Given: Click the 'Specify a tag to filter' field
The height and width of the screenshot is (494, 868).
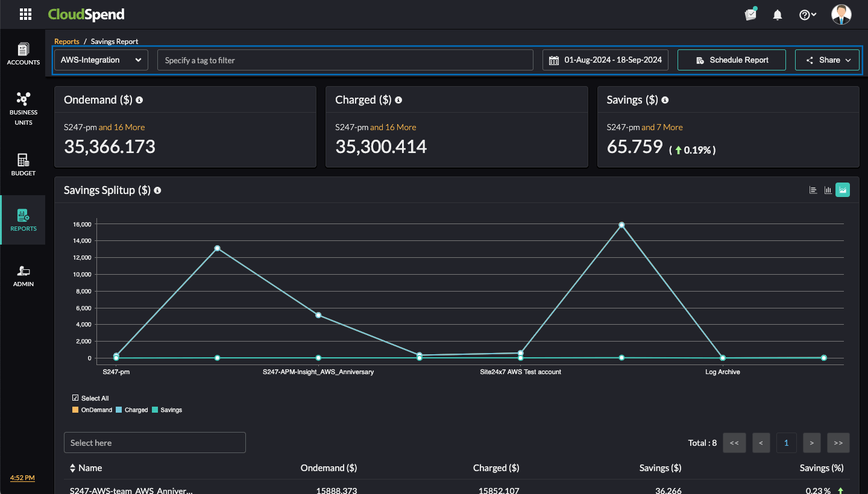Looking at the screenshot, I should coord(345,60).
